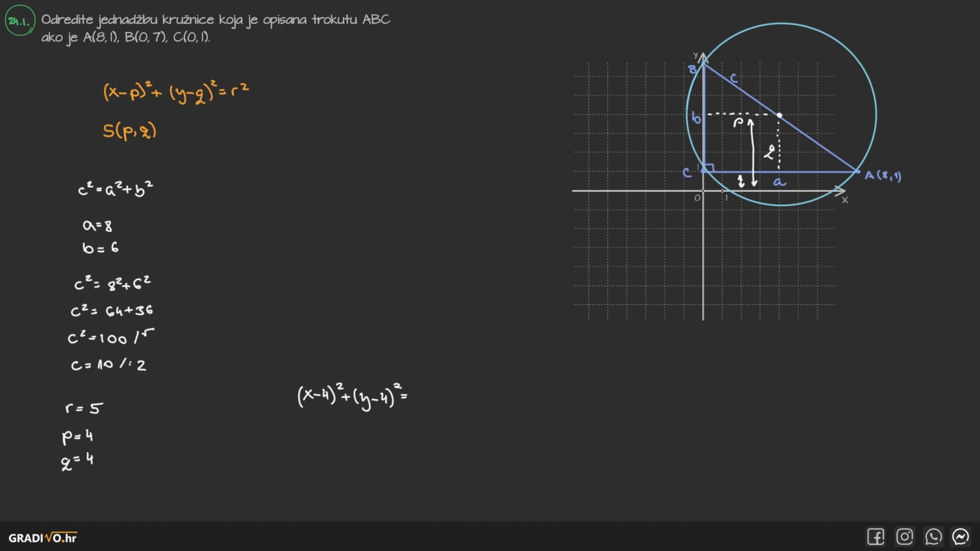This screenshot has width=980, height=551.
Task: Click the GRADIVO.hr logo
Action: click(43, 538)
